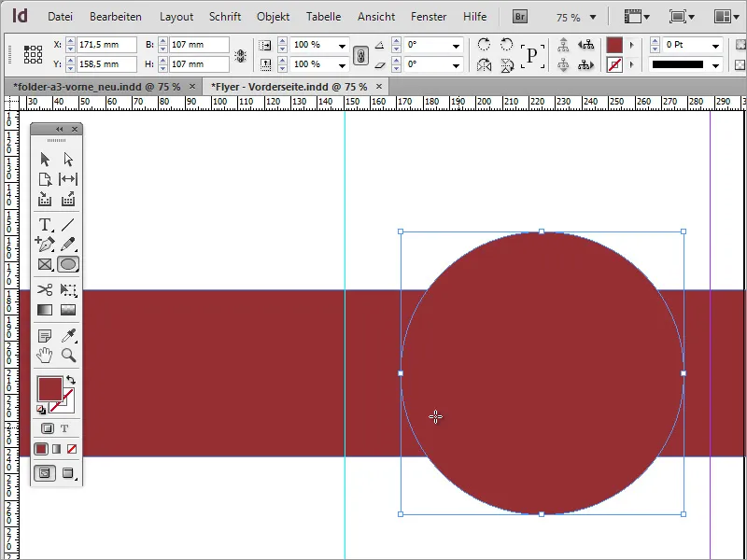This screenshot has height=560, width=747.
Task: Apply color button in toolbox
Action: (x=41, y=449)
